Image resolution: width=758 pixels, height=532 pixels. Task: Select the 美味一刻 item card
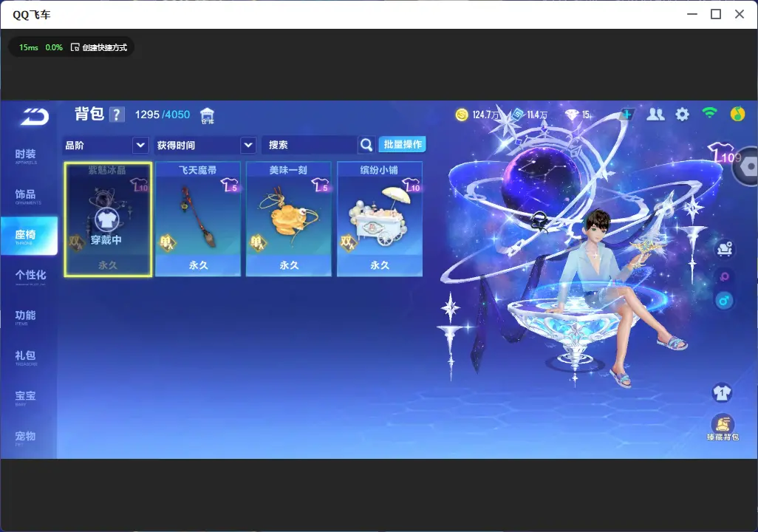coord(289,219)
